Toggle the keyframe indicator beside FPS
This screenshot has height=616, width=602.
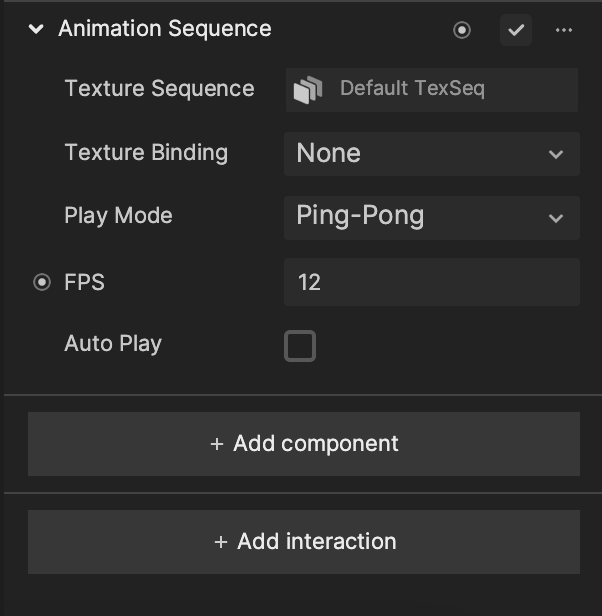(42, 282)
